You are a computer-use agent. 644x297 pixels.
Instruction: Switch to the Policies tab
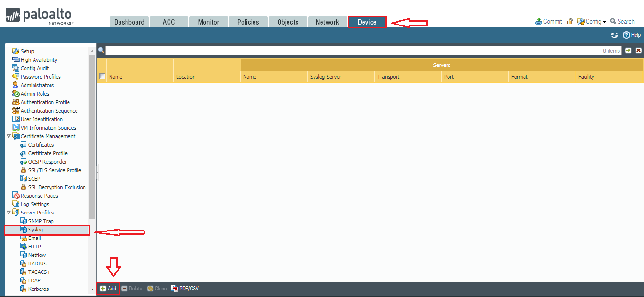[248, 21]
